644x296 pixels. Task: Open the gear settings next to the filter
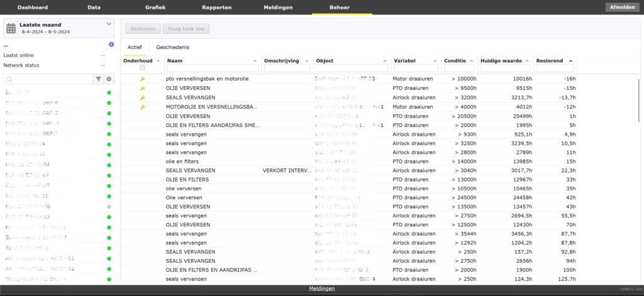click(109, 79)
